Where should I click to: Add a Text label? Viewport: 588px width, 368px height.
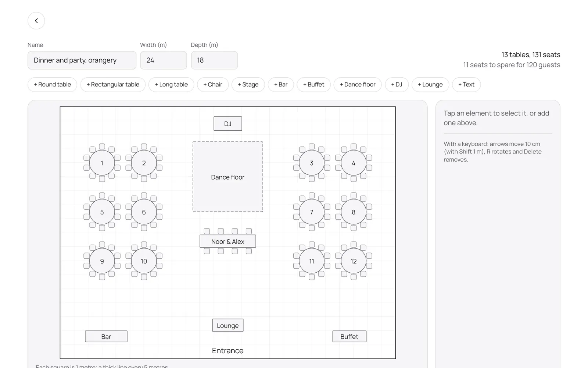[x=466, y=85]
